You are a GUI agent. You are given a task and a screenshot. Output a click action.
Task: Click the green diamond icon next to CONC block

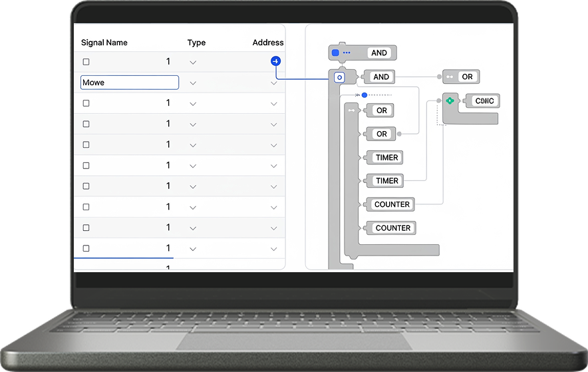tap(450, 100)
